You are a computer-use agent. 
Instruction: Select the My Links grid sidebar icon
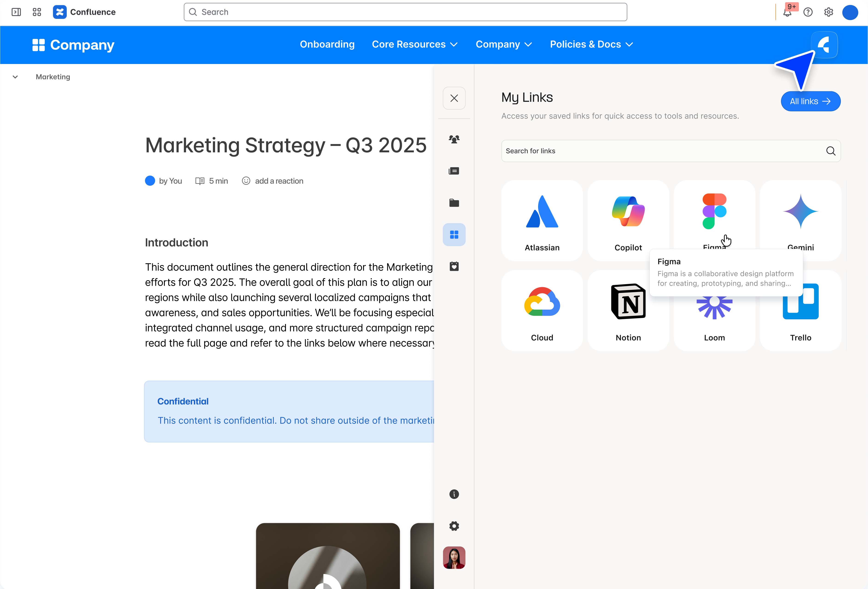[454, 234]
